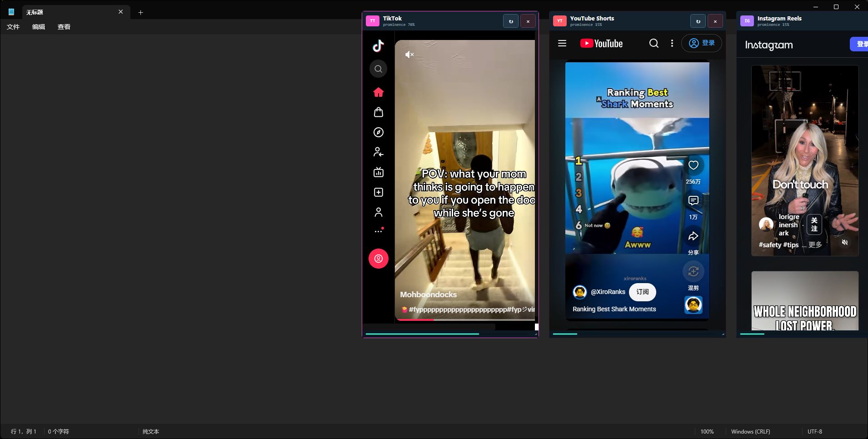Click #safety hashtag on Instagram reel
The image size is (868, 439).
coord(770,244)
